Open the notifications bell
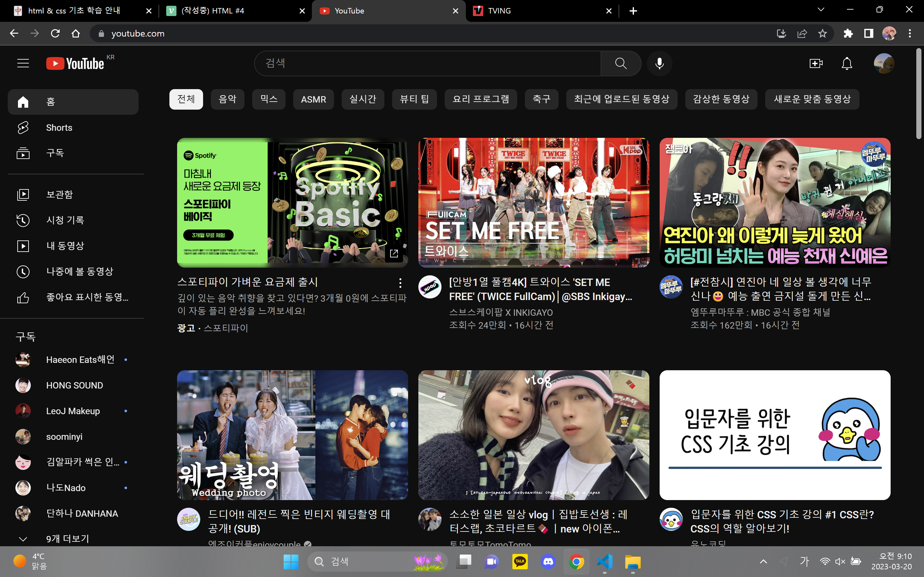Image resolution: width=924 pixels, height=577 pixels. click(847, 63)
